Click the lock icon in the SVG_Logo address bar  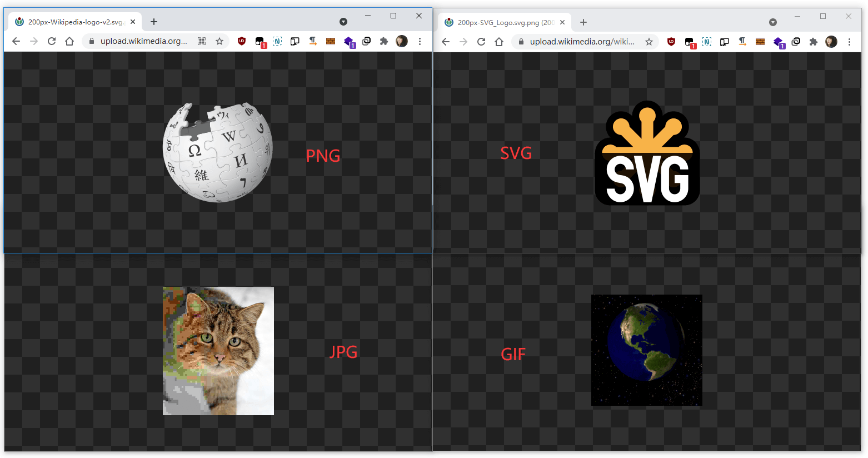(x=521, y=42)
